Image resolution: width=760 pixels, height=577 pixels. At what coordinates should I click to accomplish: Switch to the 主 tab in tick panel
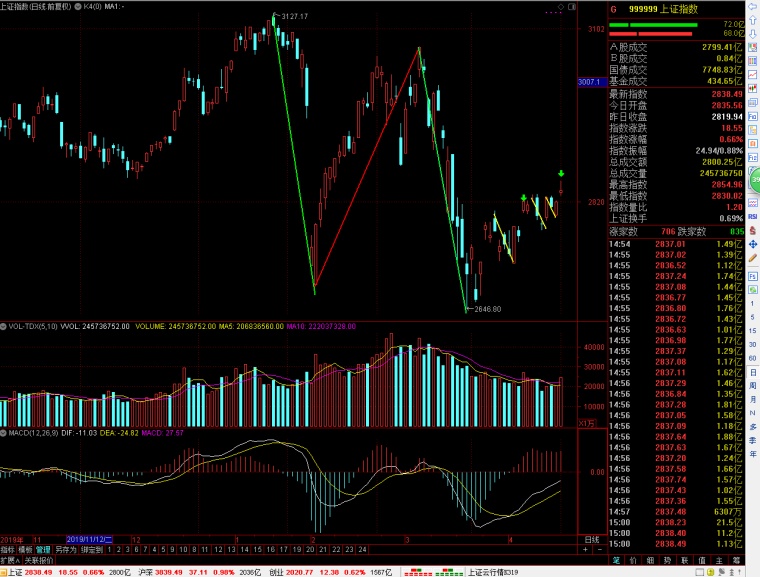pos(719,560)
